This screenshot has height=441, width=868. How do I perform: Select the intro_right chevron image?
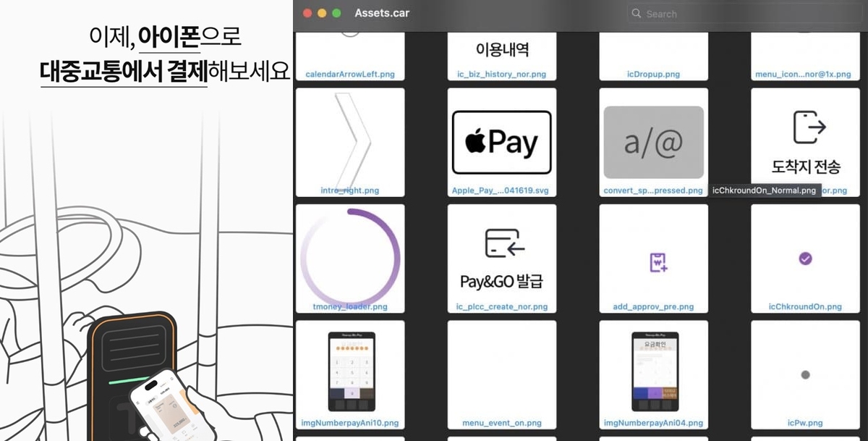point(353,140)
